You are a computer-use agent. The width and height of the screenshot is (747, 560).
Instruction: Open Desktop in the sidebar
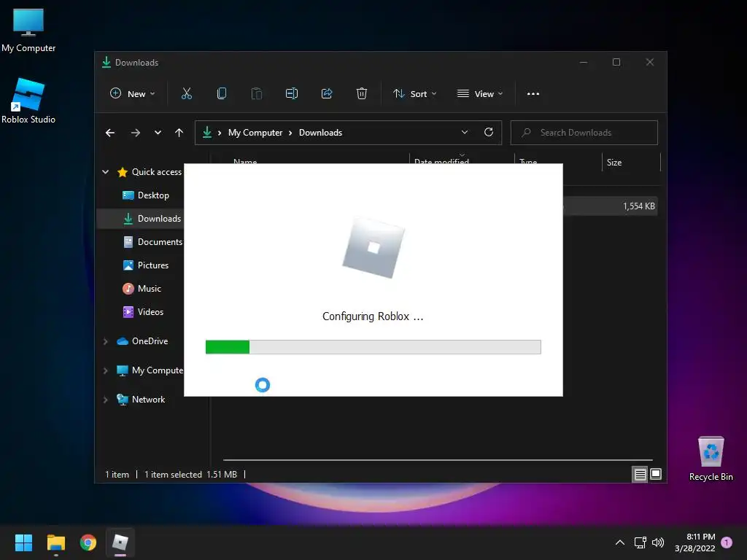146,195
